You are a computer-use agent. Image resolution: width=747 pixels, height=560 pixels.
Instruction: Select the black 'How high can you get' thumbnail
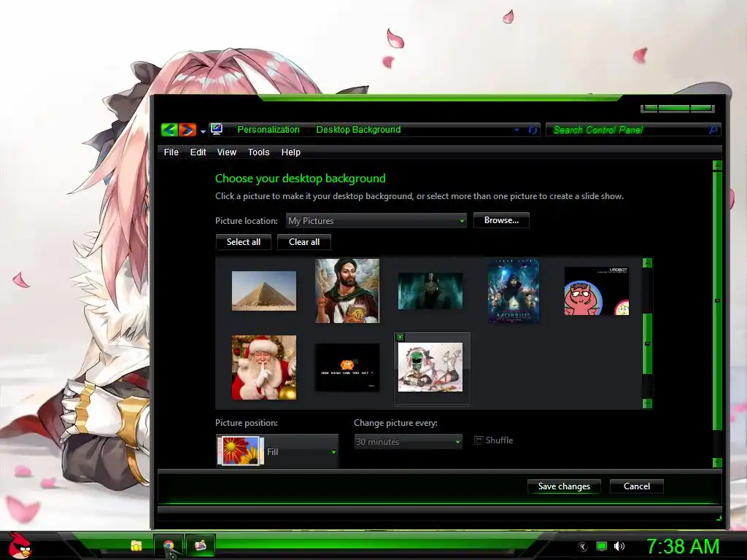[x=347, y=367]
